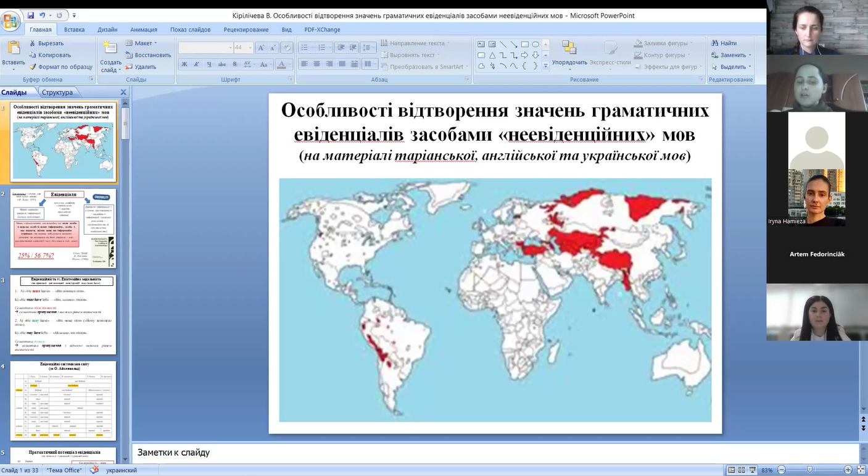This screenshot has width=868, height=476.
Task: Increase font size with the large A icon
Action: pos(261,48)
